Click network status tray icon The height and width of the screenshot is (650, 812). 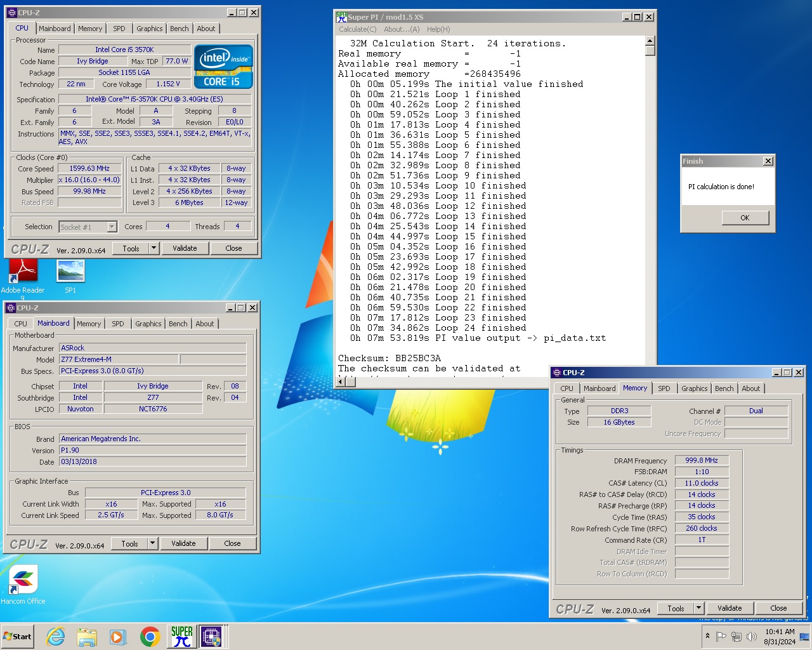tap(737, 637)
